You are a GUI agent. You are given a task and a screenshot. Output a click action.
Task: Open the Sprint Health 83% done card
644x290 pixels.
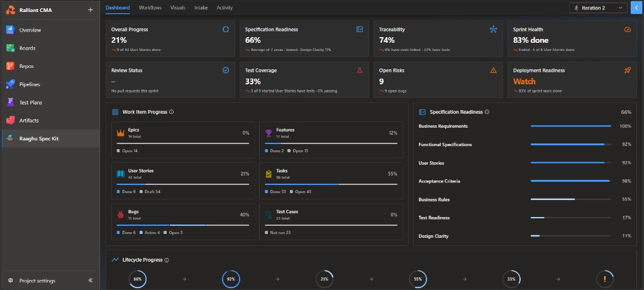click(572, 38)
